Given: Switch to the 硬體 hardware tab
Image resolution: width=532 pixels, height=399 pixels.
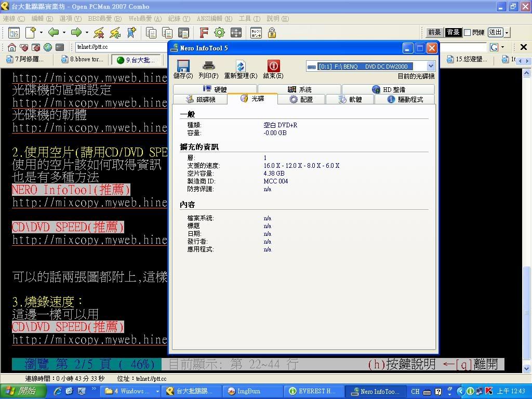Looking at the screenshot, I should click(x=215, y=89).
